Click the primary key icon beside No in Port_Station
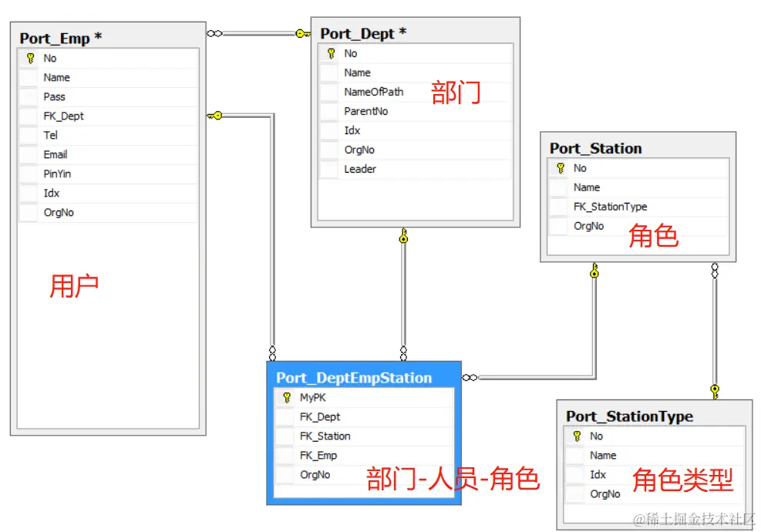This screenshot has width=761, height=532. pos(561,168)
